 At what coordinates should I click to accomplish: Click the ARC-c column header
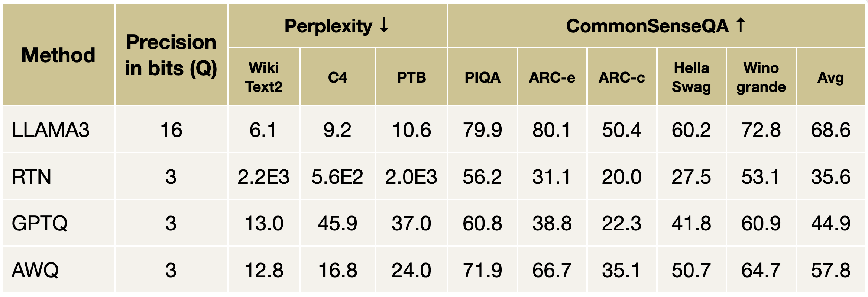622,77
